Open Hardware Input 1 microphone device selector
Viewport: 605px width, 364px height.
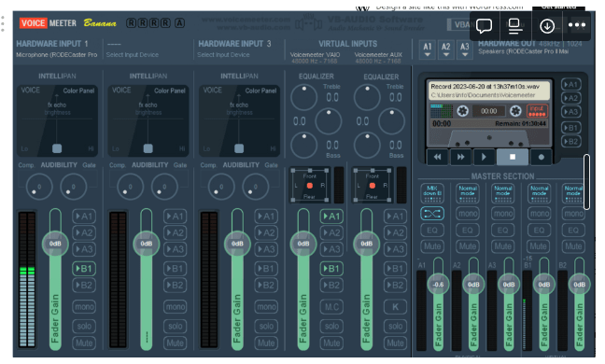(56, 55)
